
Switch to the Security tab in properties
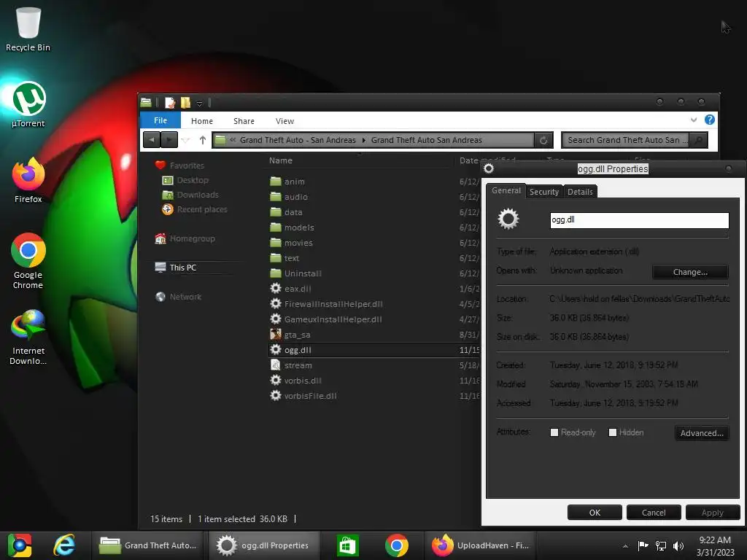coord(544,192)
